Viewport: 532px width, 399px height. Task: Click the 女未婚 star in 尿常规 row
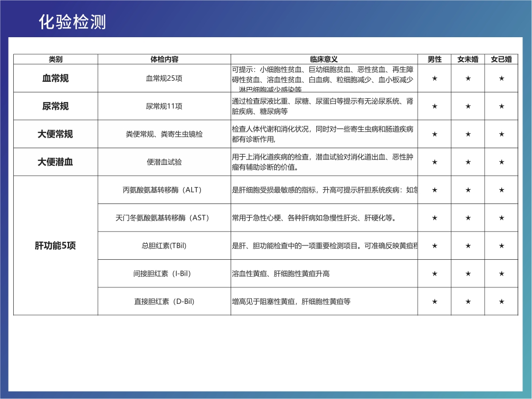[x=468, y=106]
